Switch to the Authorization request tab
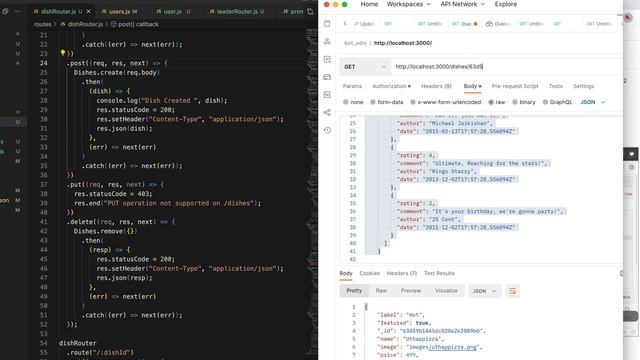The height and width of the screenshot is (360, 640). (391, 86)
